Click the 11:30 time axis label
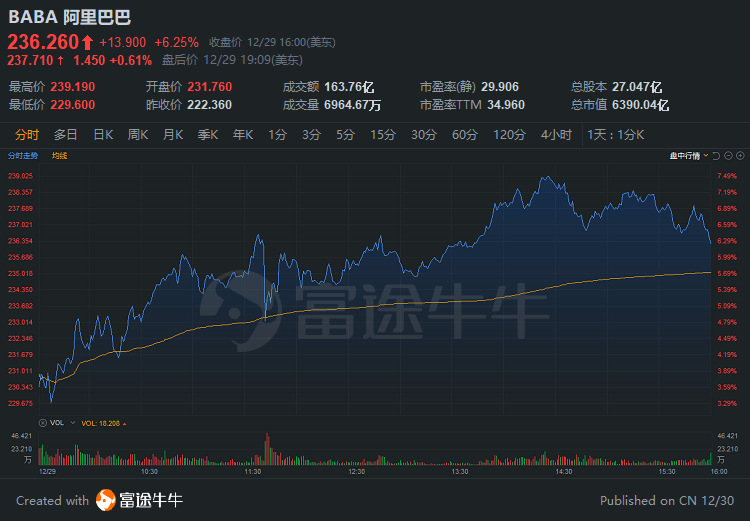Viewport: 750px width, 521px height. pyautogui.click(x=253, y=472)
